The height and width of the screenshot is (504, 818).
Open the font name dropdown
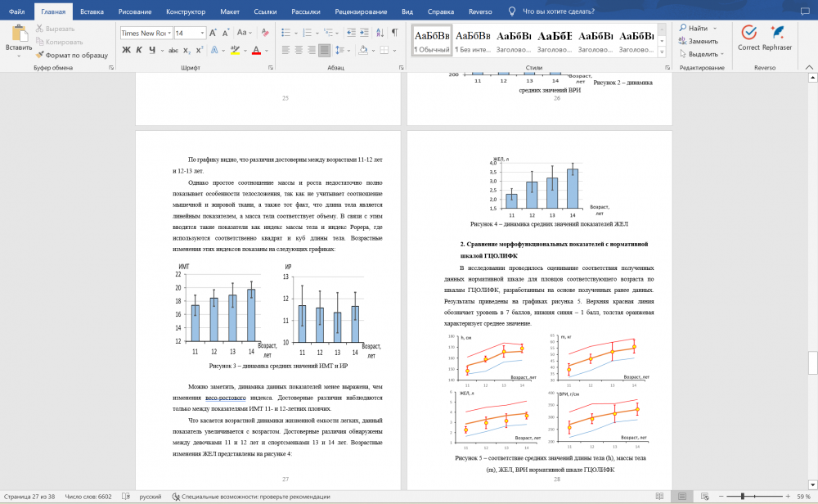coord(169,33)
